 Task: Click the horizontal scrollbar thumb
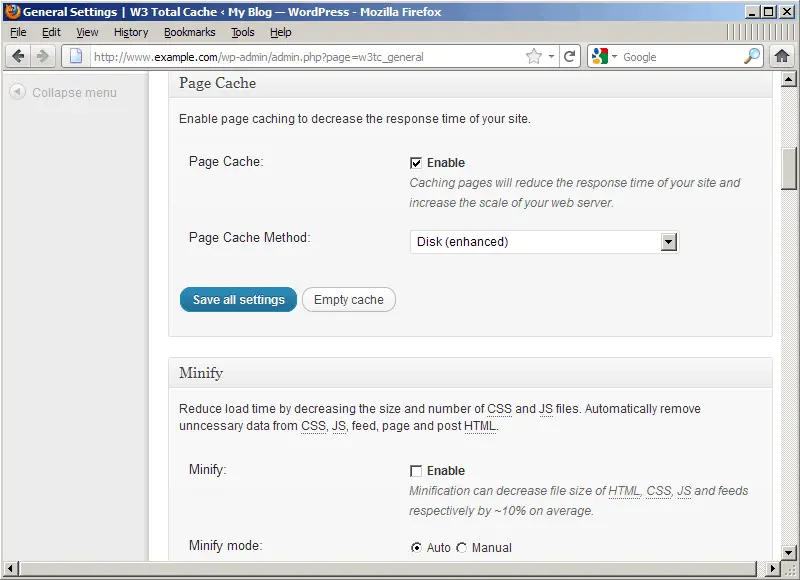(x=388, y=568)
